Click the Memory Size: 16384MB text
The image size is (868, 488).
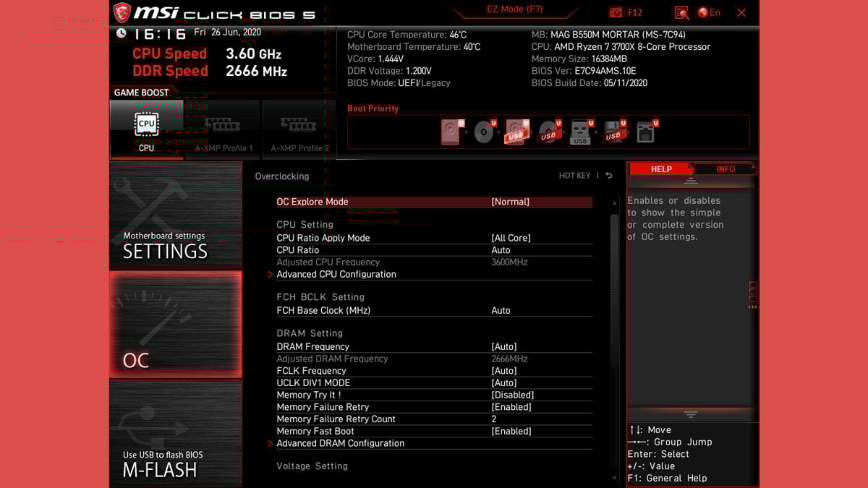point(579,59)
